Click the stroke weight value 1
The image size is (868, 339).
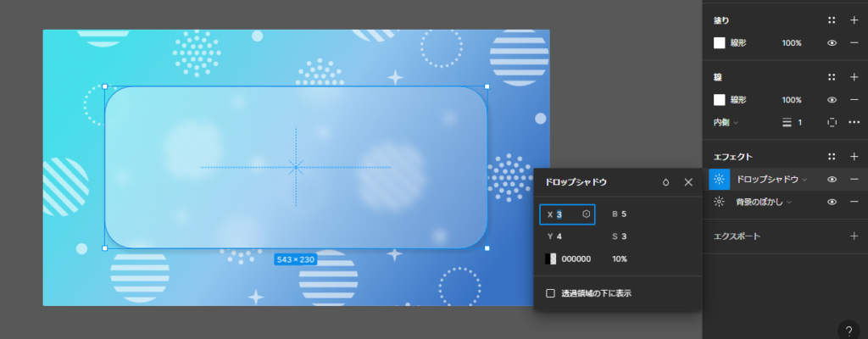tap(800, 122)
